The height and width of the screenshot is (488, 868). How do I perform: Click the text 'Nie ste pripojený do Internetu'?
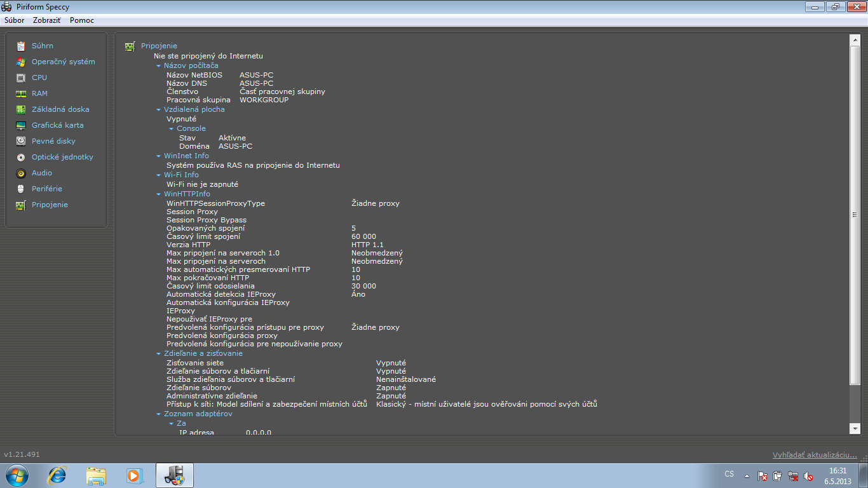click(x=208, y=56)
